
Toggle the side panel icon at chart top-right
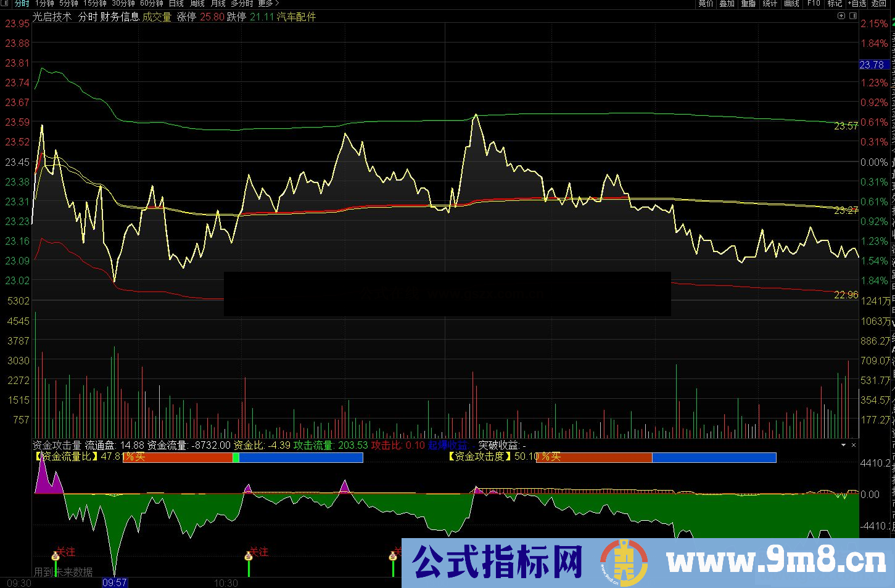[854, 16]
